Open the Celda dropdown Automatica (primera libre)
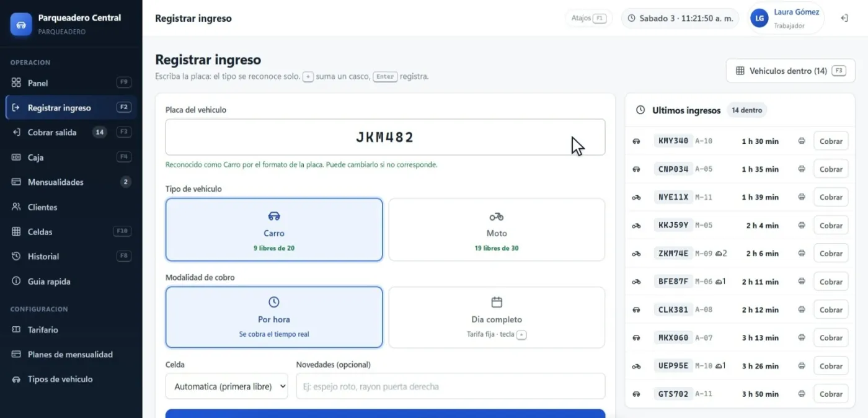The width and height of the screenshot is (868, 418). [x=227, y=386]
